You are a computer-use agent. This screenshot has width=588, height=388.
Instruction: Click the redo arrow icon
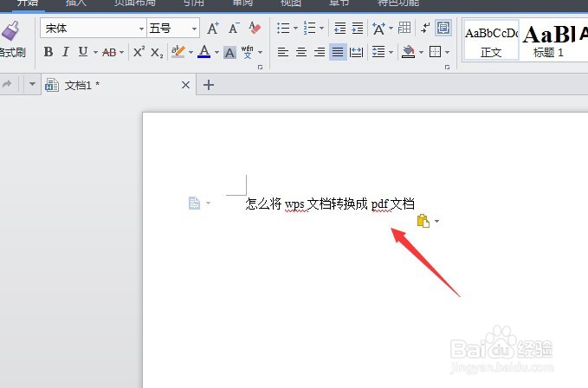click(x=7, y=84)
